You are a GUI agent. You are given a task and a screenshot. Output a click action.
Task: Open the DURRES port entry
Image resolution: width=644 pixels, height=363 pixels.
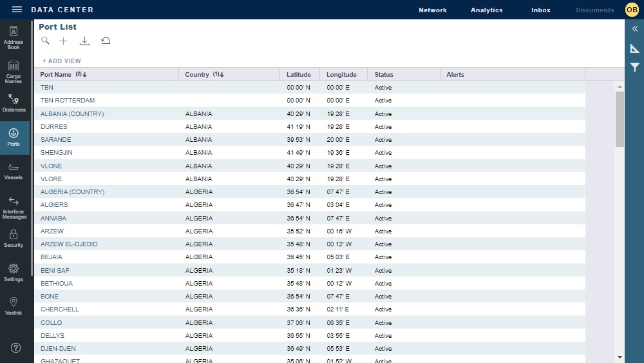[x=53, y=127]
